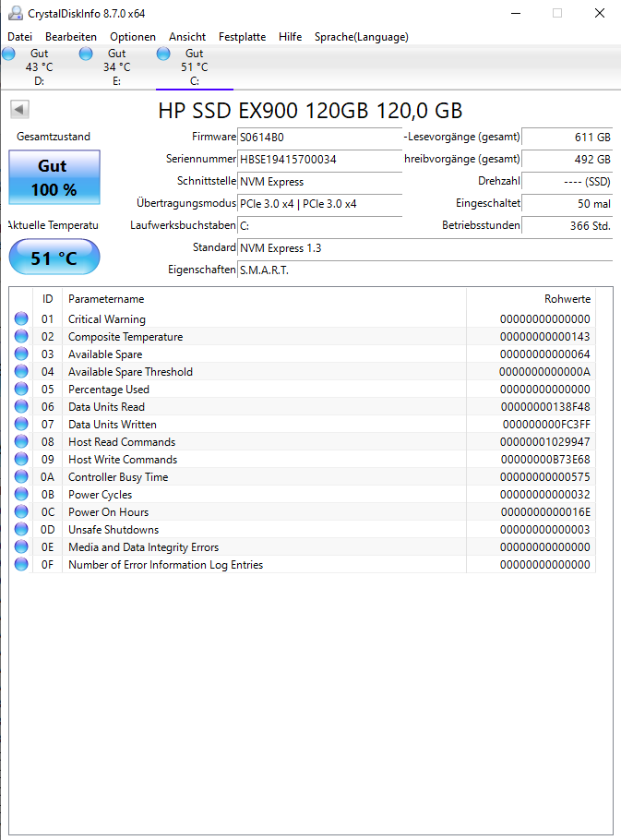Open the Hilfe menu
Image resolution: width=621 pixels, height=840 pixels.
pos(290,36)
